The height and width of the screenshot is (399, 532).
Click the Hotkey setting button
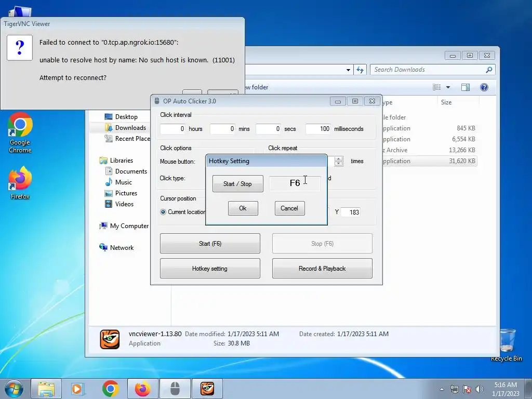pos(210,269)
